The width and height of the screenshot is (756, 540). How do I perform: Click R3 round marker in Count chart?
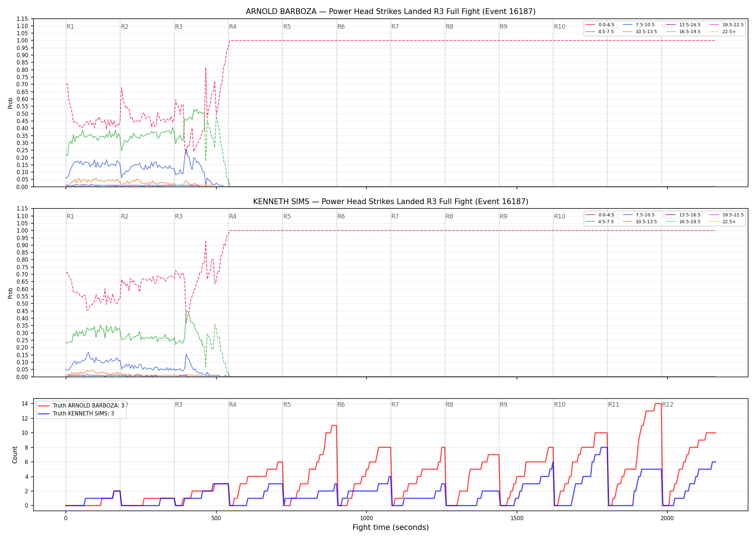pos(179,405)
